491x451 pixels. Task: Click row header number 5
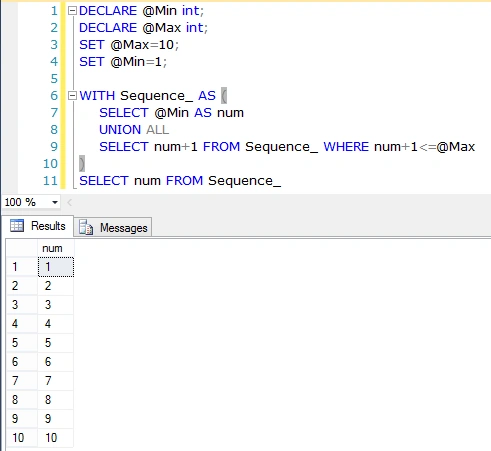[22, 343]
